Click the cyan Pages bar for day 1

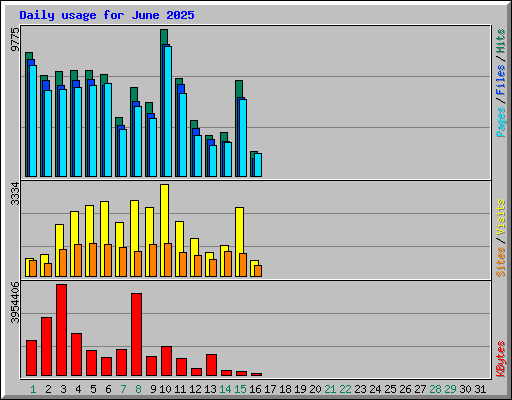(x=33, y=121)
